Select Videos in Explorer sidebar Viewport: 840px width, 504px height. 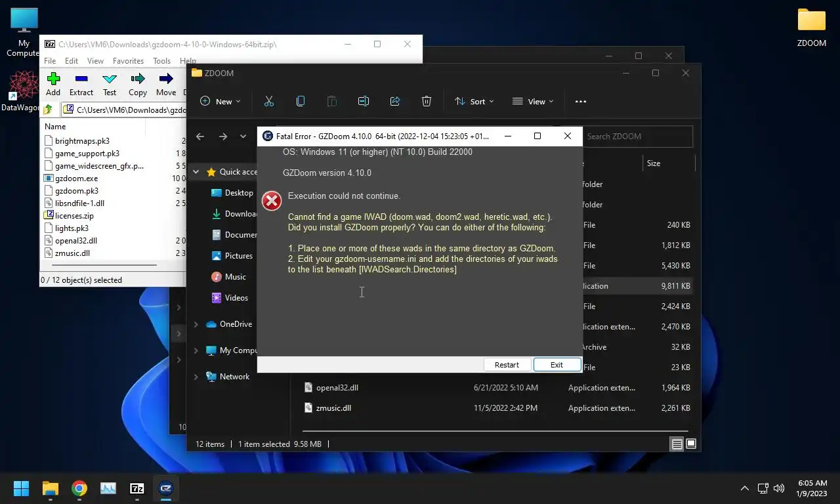pos(230,298)
